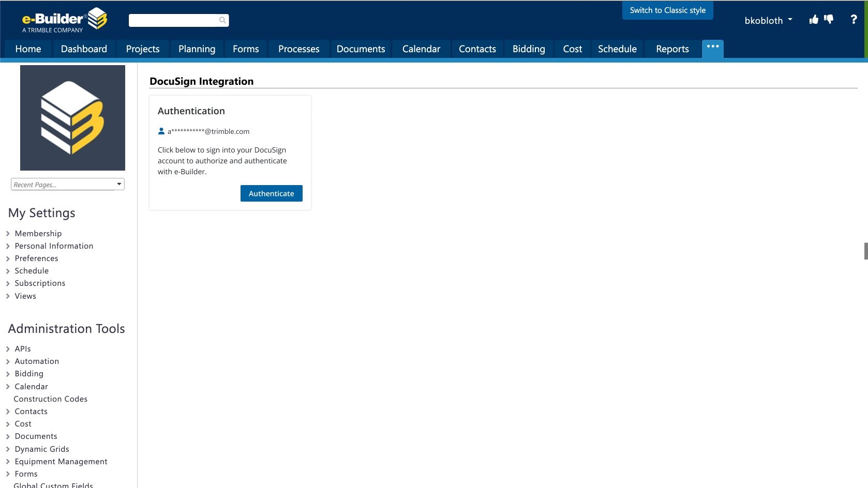
Task: Expand the Membership settings chevron
Action: coord(8,234)
